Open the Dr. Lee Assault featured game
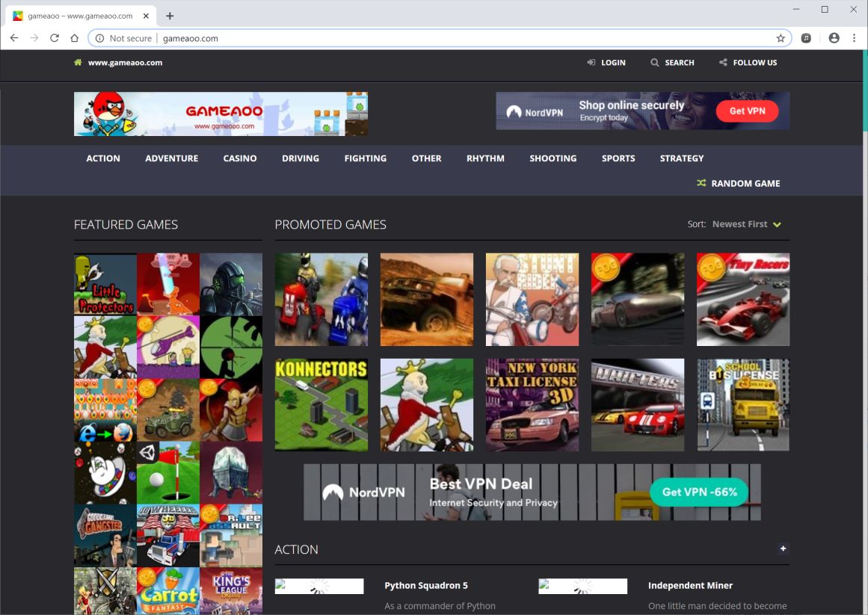Viewport: 868px width, 615px height. click(231, 535)
